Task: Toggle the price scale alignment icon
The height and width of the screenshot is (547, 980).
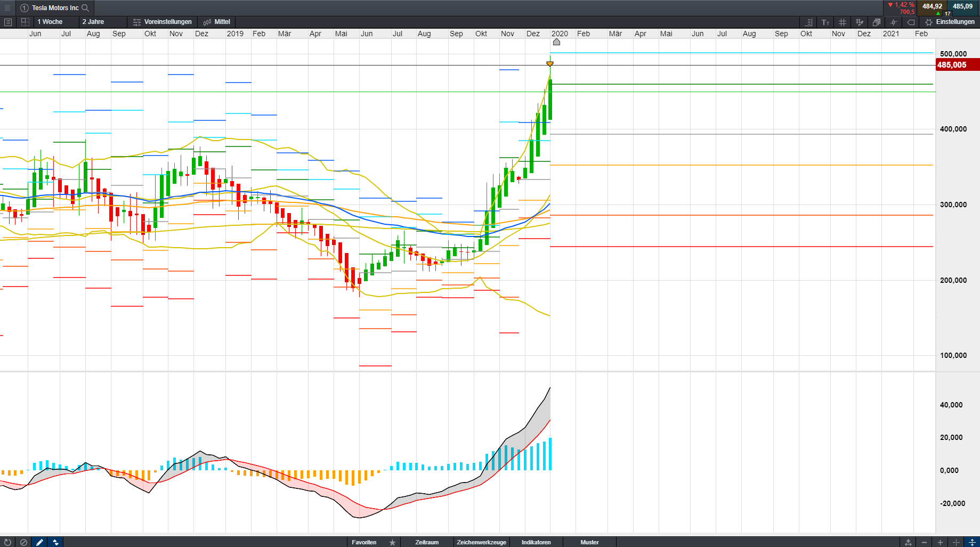Action: pyautogui.click(x=808, y=22)
